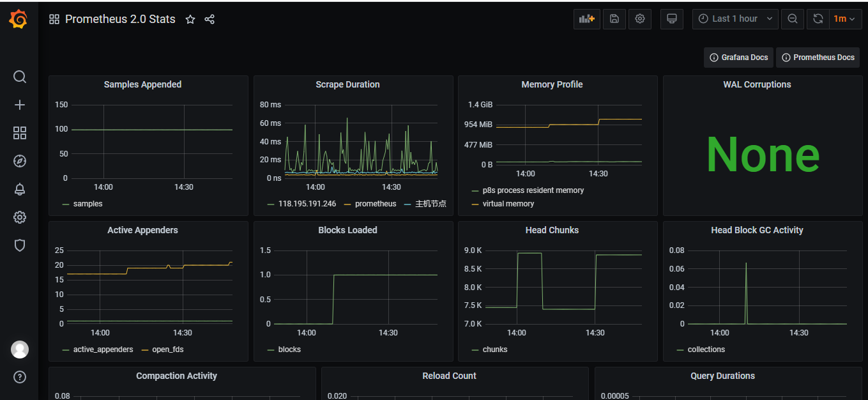Click the 80 ms axis label
This screenshot has width=868, height=400.
[x=270, y=105]
